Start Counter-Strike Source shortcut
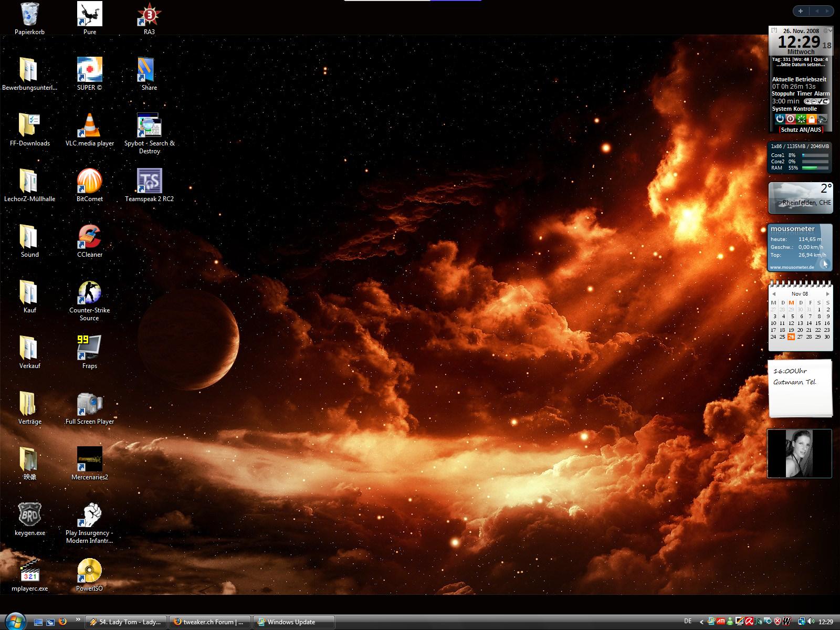 pos(89,293)
